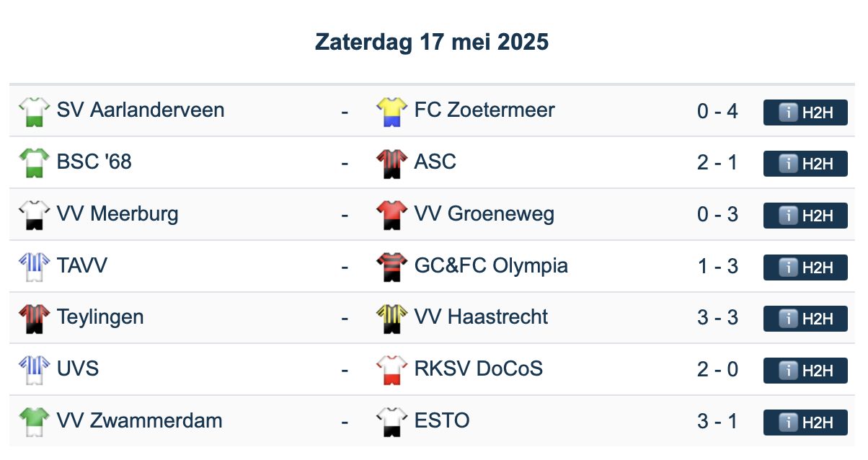Screen dimensions: 868x460
Task: Select the Teylingen team name
Action: (100, 317)
